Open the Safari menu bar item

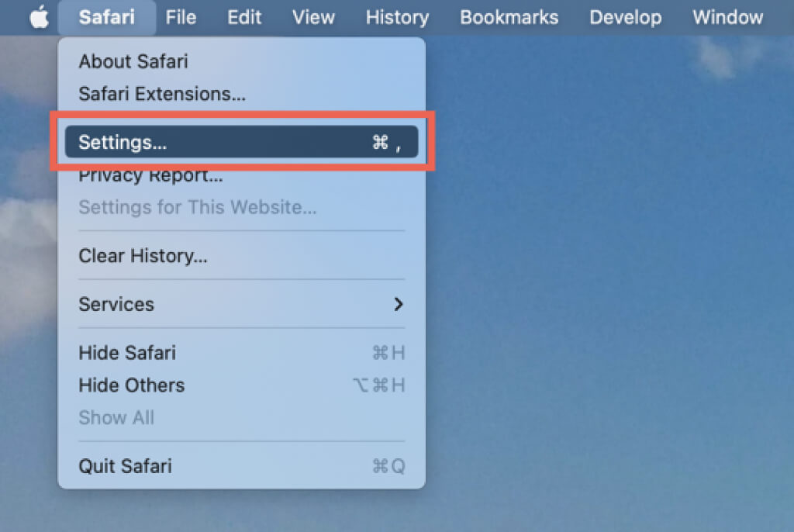click(107, 17)
